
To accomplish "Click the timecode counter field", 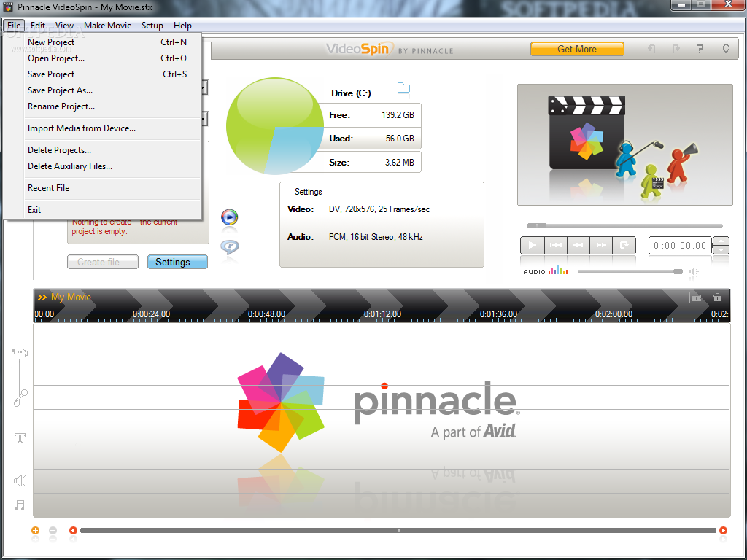I will click(x=680, y=245).
